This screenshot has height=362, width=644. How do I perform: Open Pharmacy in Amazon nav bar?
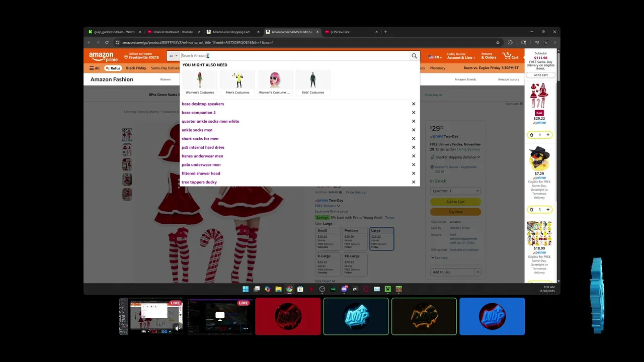coord(437,68)
